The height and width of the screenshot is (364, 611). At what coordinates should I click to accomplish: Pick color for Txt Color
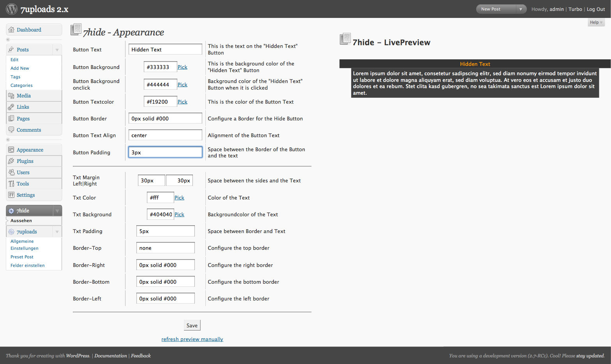tap(179, 198)
